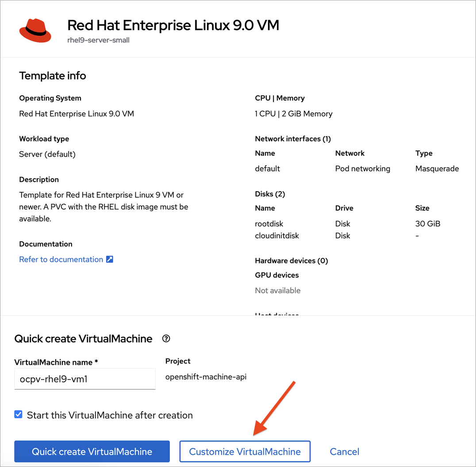Select the rhel9-server-small template name text

pyautogui.click(x=98, y=40)
